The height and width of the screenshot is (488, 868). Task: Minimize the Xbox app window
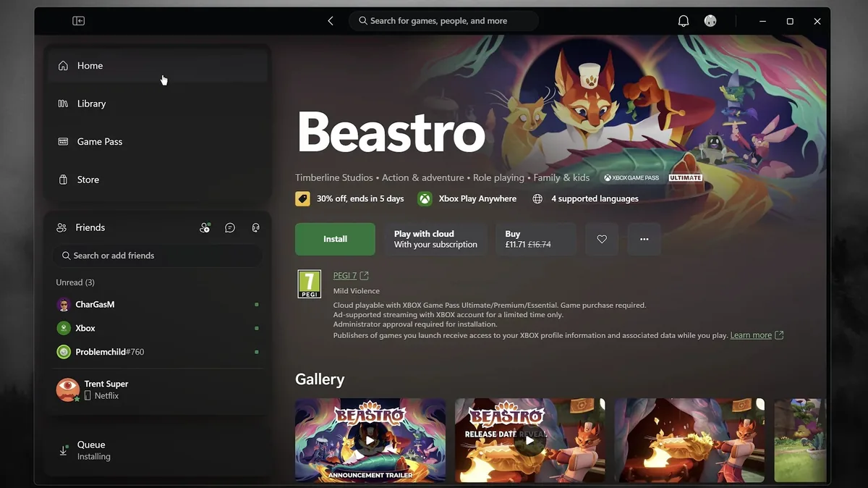pyautogui.click(x=762, y=21)
